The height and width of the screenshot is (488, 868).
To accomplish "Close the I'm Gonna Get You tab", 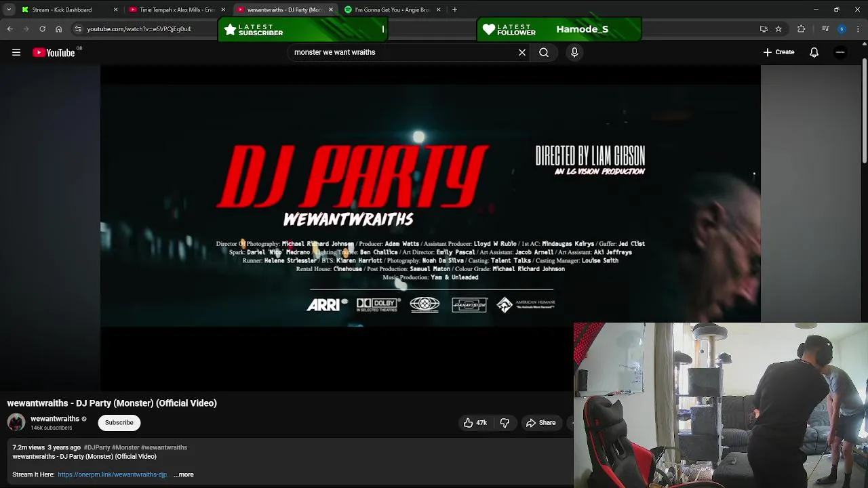I will click(439, 9).
